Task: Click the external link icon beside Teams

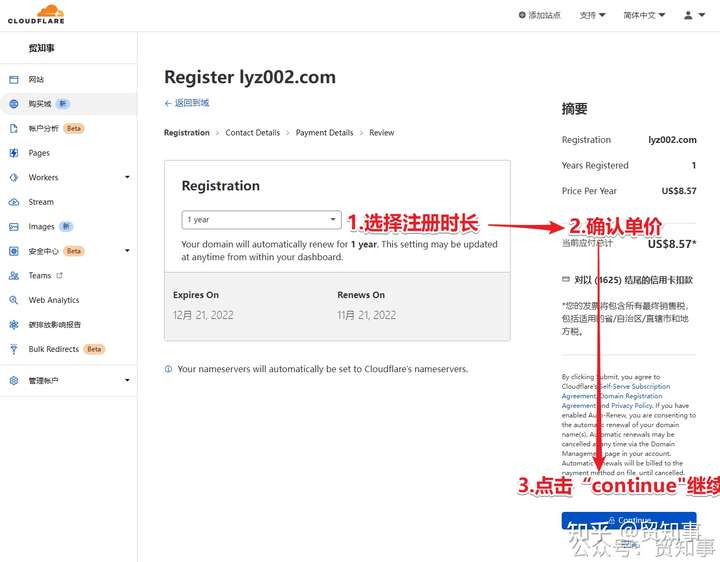Action: (x=59, y=275)
